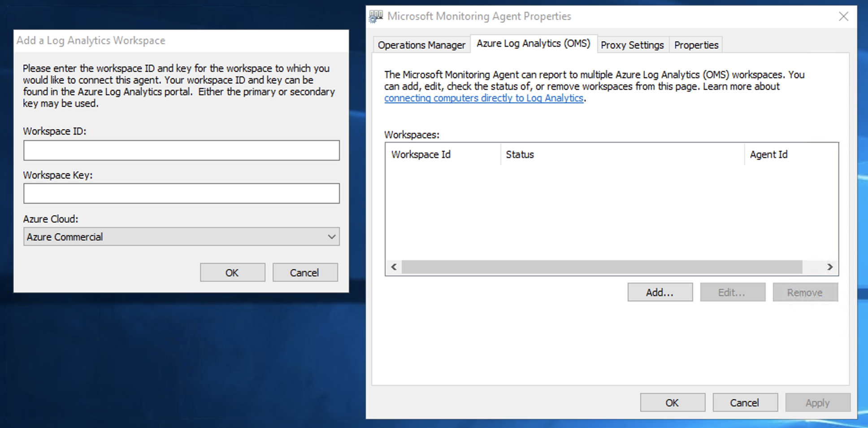868x428 pixels.
Task: Click the right scroll arrow of workspace list
Action: pyautogui.click(x=830, y=266)
